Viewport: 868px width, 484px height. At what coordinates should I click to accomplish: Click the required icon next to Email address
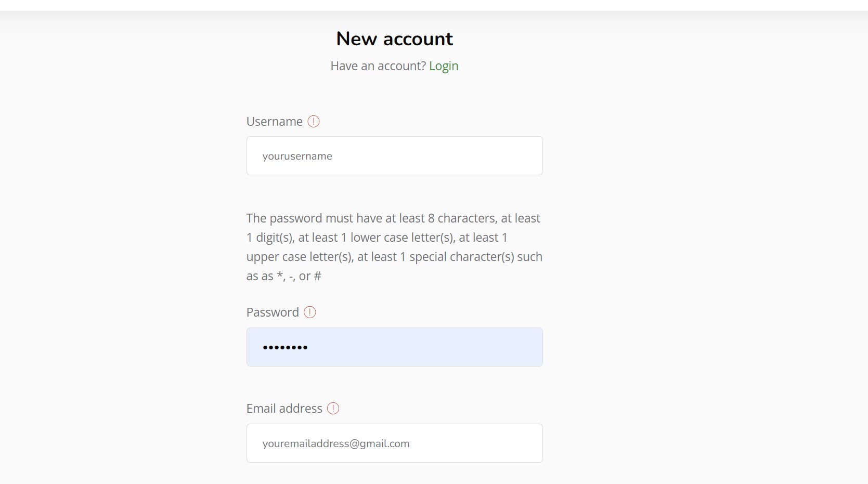coord(333,409)
